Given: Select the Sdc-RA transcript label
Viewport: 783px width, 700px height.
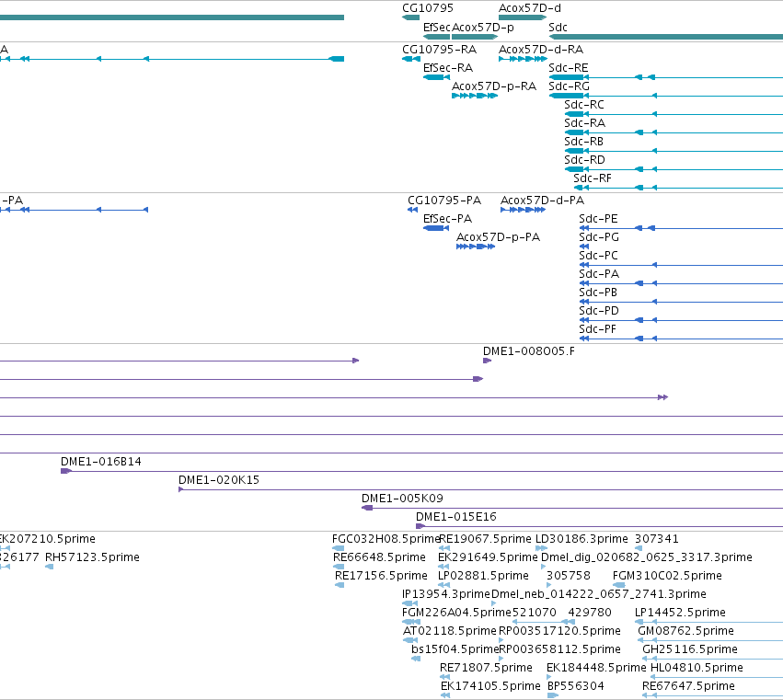Looking at the screenshot, I should [584, 123].
